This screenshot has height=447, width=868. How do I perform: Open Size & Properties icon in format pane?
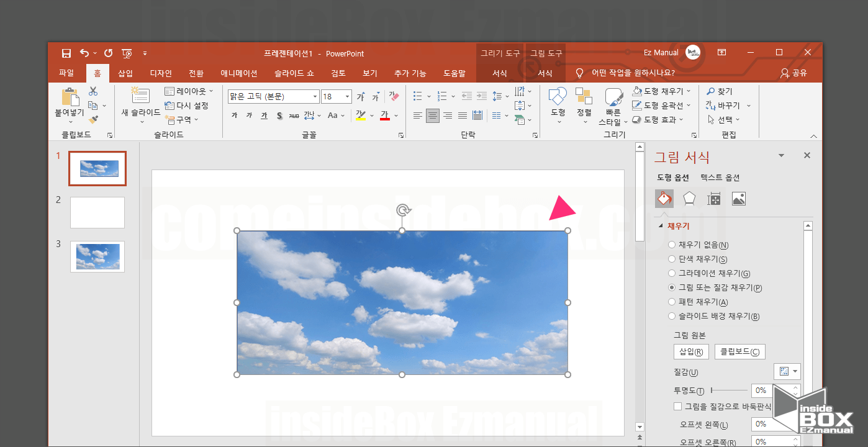pos(714,199)
